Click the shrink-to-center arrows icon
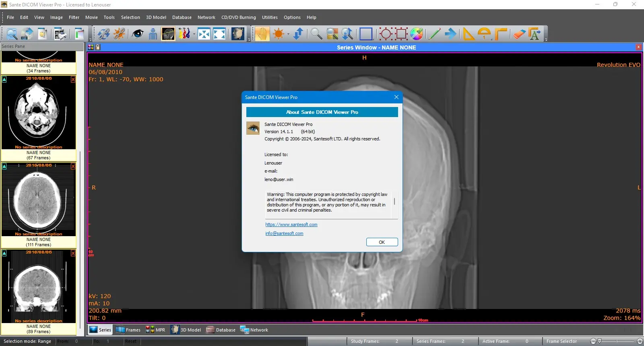 coord(204,34)
